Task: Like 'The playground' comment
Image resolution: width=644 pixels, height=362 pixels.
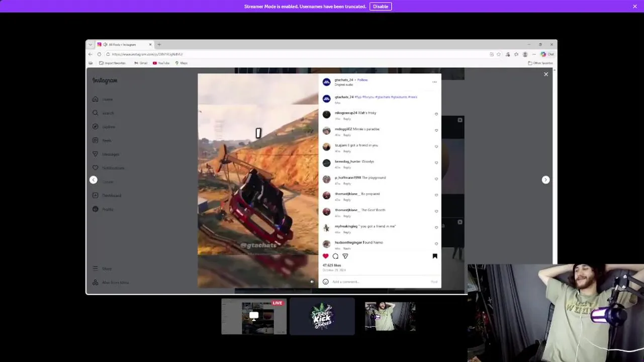Action: click(x=436, y=179)
